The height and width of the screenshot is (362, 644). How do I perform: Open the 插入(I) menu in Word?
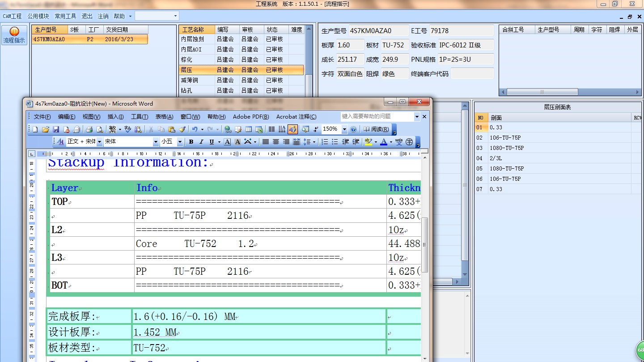116,117
